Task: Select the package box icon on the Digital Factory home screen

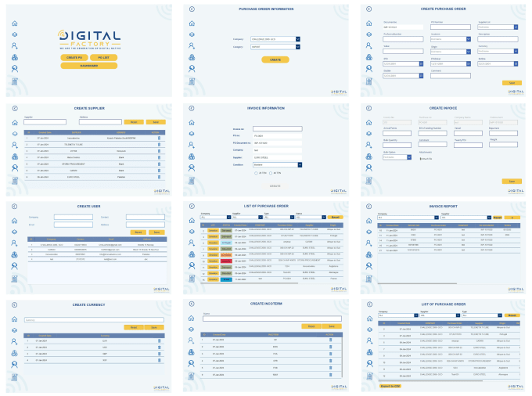Action: coord(15,34)
